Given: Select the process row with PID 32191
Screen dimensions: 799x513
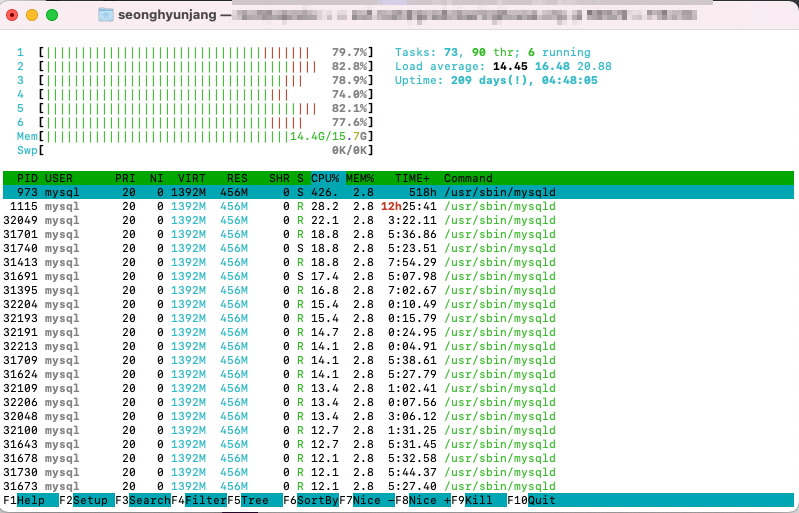Looking at the screenshot, I should point(398,332).
